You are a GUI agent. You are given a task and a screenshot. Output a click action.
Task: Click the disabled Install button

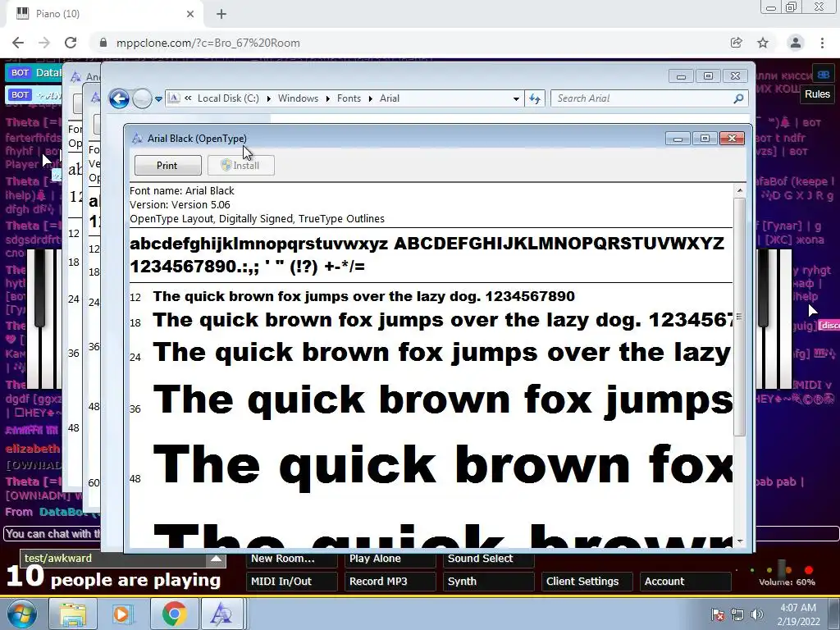click(240, 166)
